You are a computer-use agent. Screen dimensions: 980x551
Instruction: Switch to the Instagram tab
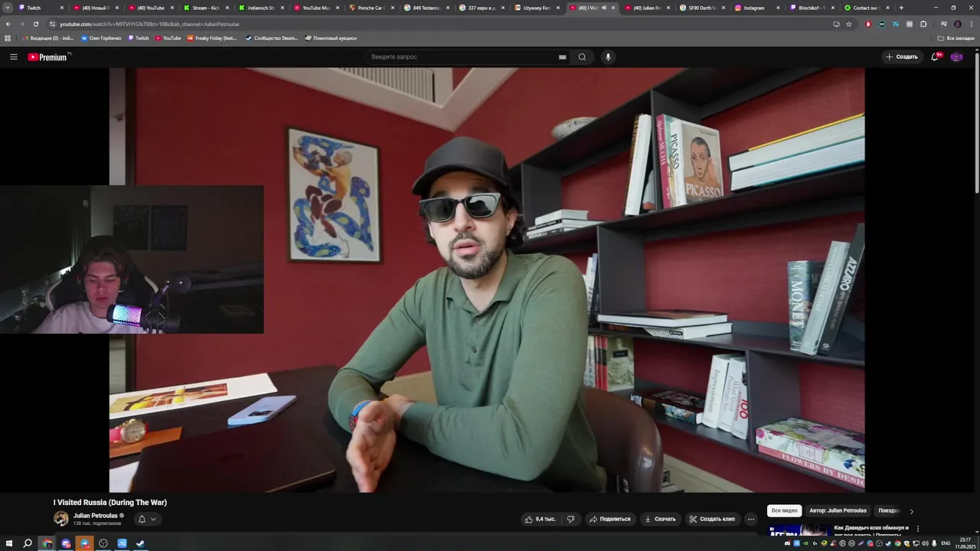756,8
